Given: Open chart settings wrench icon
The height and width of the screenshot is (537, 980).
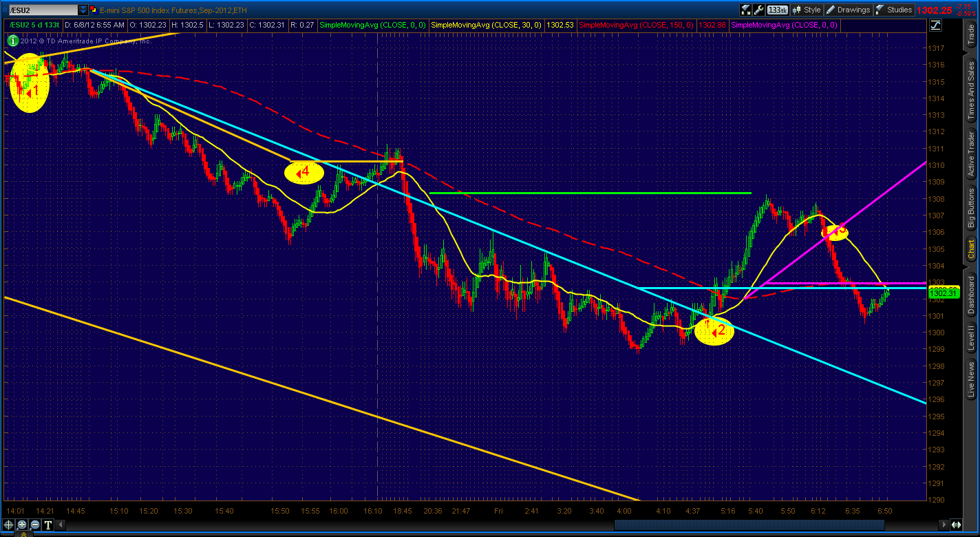Looking at the screenshot, I should pos(759,10).
